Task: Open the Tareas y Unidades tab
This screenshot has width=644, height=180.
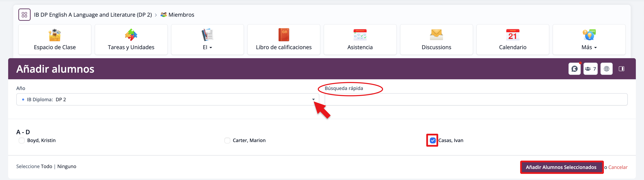Action: point(131,39)
